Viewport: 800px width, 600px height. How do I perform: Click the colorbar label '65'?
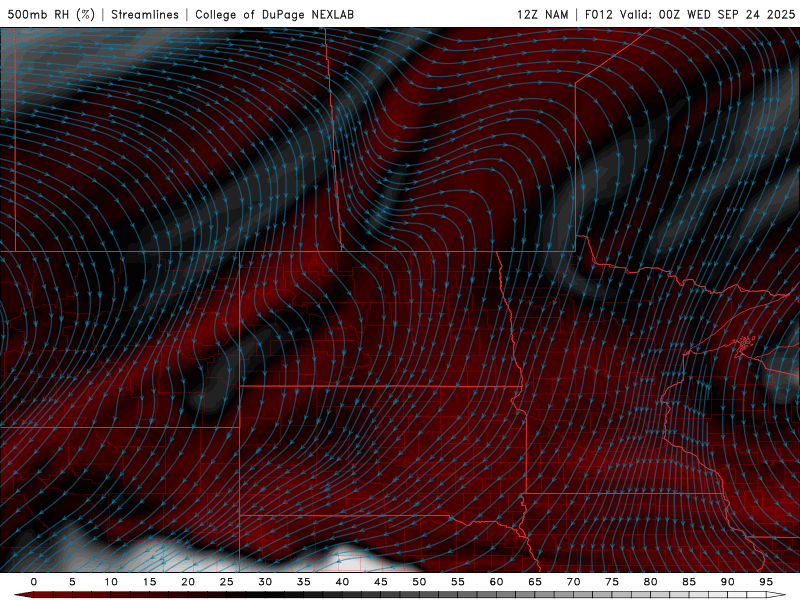coord(535,582)
